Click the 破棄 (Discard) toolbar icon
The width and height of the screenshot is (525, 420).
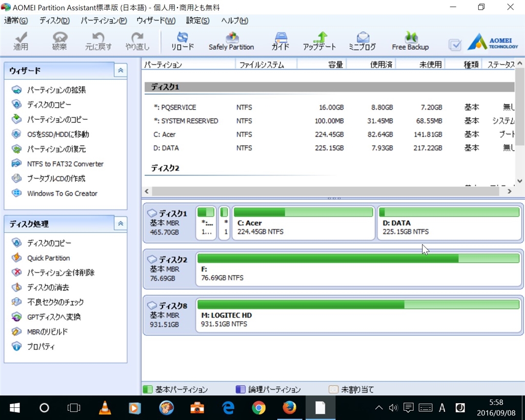tap(59, 41)
